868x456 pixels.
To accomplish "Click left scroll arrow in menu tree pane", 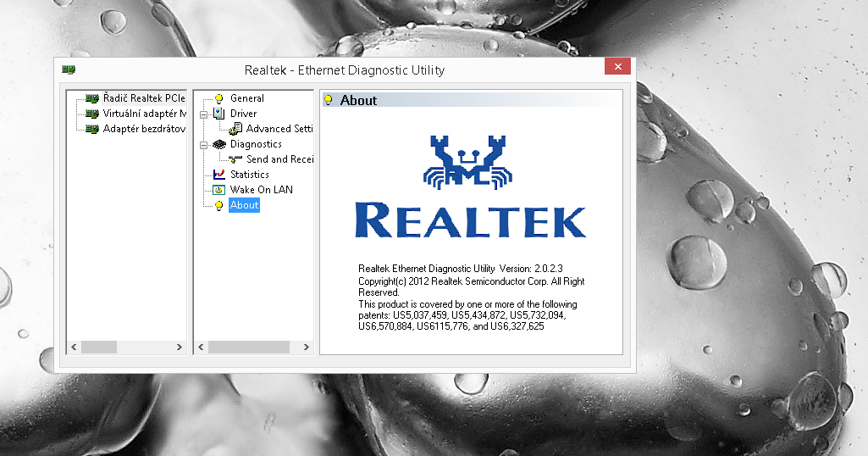I will (201, 347).
